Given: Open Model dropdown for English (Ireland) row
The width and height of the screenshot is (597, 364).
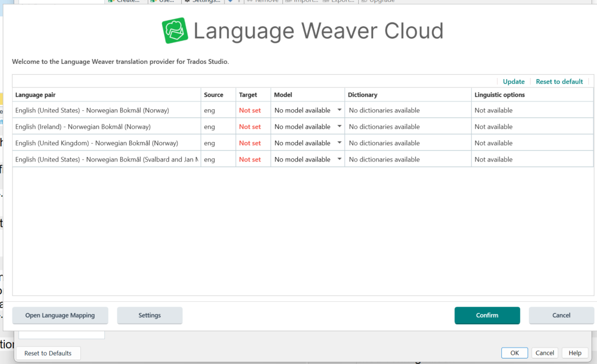Looking at the screenshot, I should click(308, 127).
